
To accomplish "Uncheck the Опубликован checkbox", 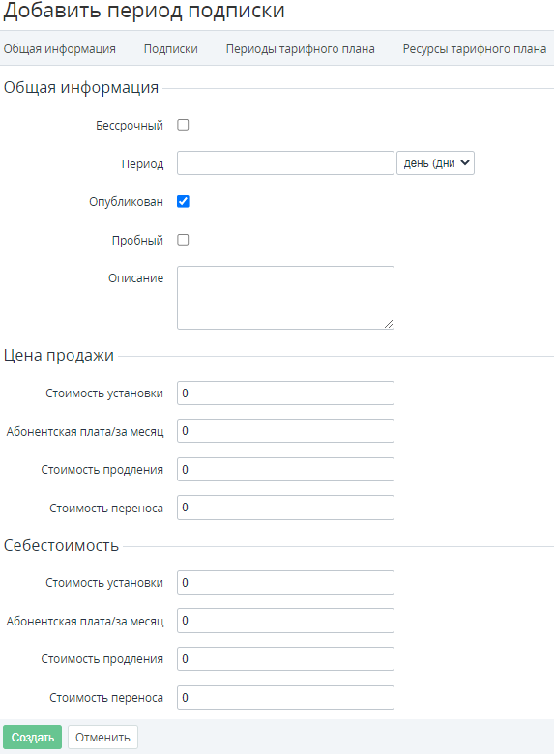I will click(183, 201).
